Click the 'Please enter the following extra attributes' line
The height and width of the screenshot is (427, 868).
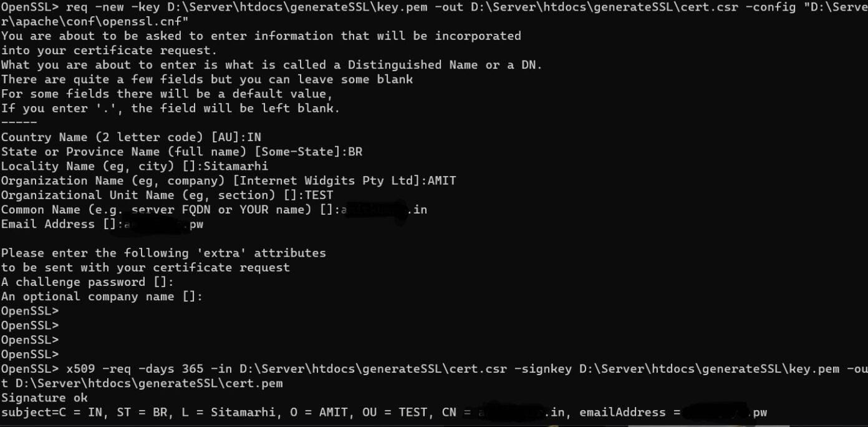click(163, 253)
